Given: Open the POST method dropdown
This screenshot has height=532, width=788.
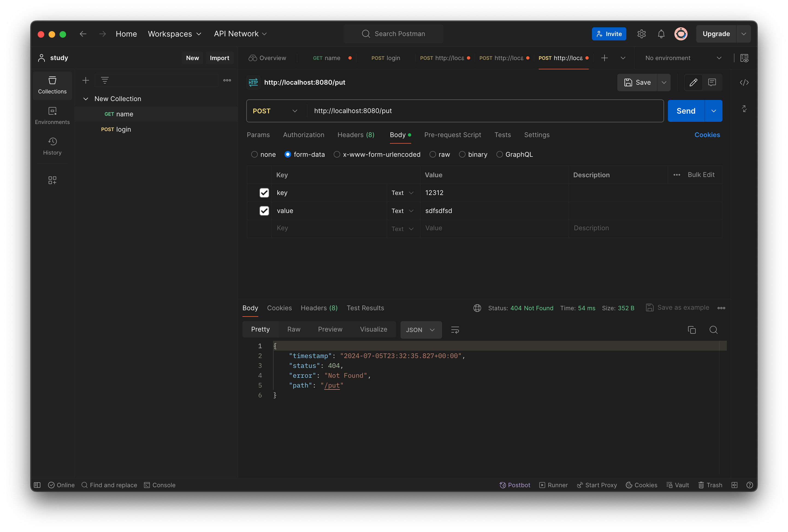Looking at the screenshot, I should pyautogui.click(x=275, y=111).
